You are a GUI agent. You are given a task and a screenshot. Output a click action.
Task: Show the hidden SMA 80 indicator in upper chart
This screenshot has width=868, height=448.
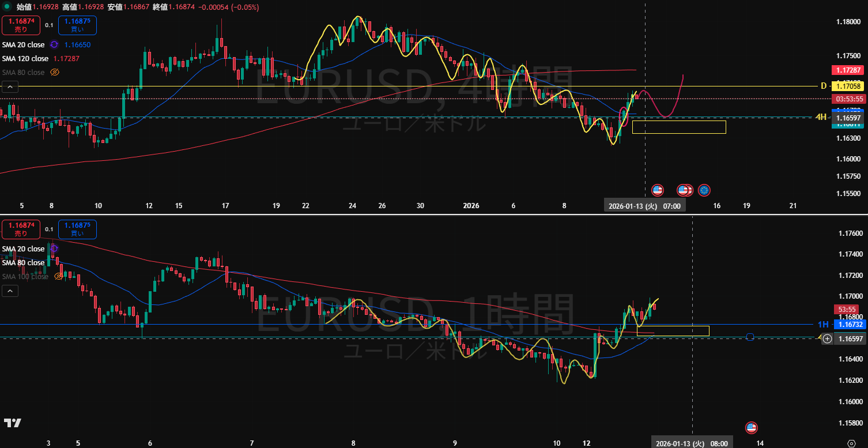(55, 73)
